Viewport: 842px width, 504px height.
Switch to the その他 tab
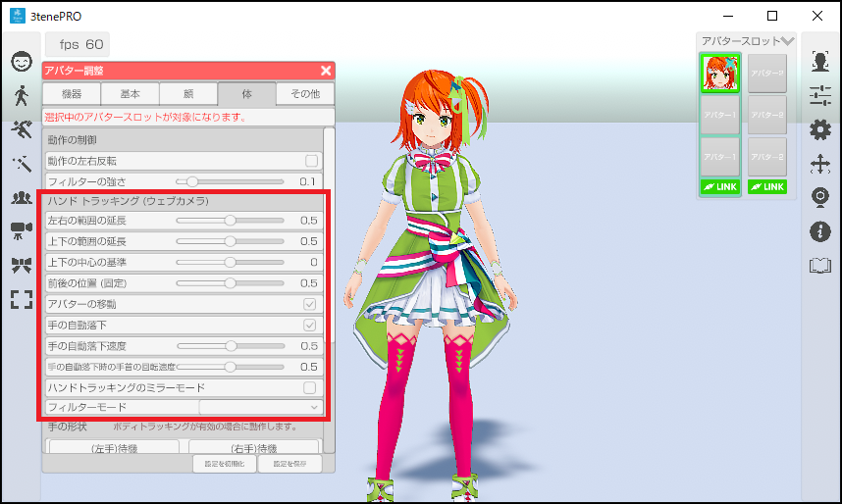pos(305,94)
